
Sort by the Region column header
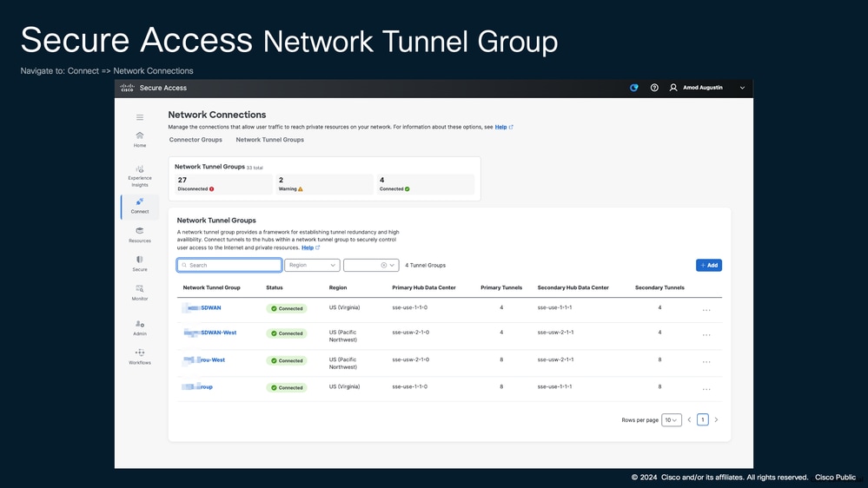pos(338,287)
